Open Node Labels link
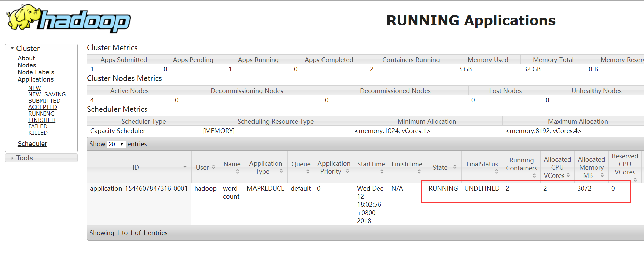The height and width of the screenshot is (256, 644). pyautogui.click(x=36, y=72)
